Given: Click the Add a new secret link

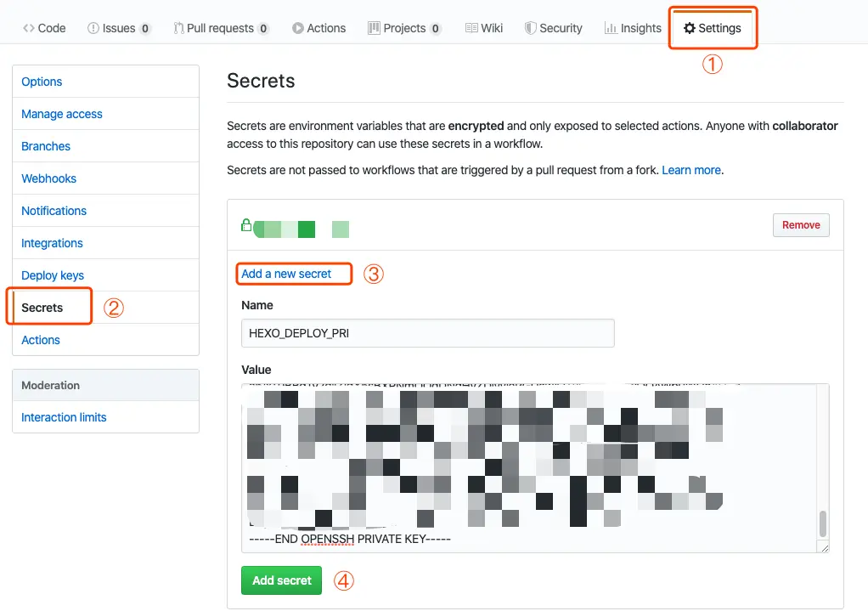Looking at the screenshot, I should (286, 274).
